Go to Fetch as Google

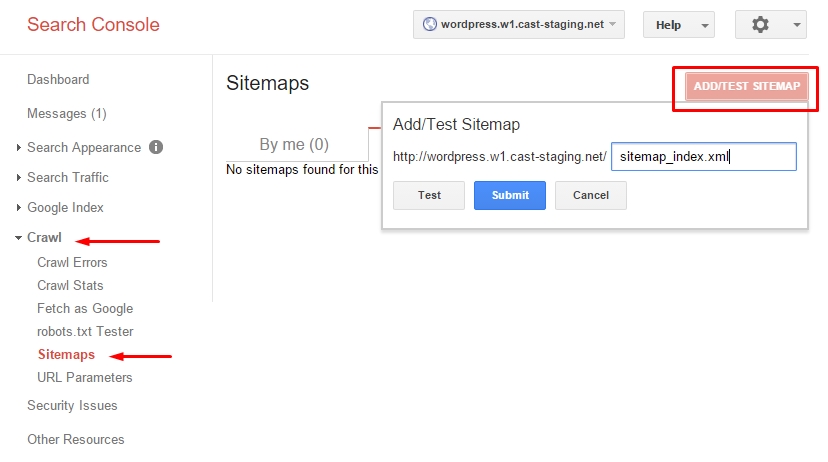coord(85,308)
